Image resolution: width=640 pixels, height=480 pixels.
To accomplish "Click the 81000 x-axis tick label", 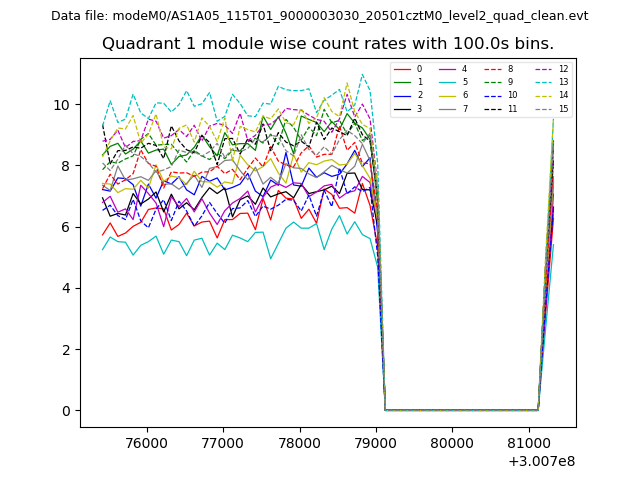I will (528, 442).
